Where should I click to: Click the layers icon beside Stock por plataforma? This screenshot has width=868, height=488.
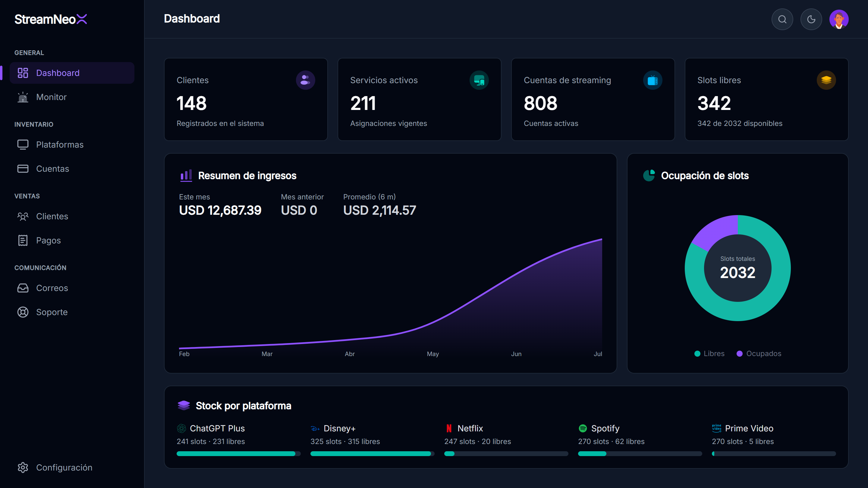pyautogui.click(x=184, y=405)
